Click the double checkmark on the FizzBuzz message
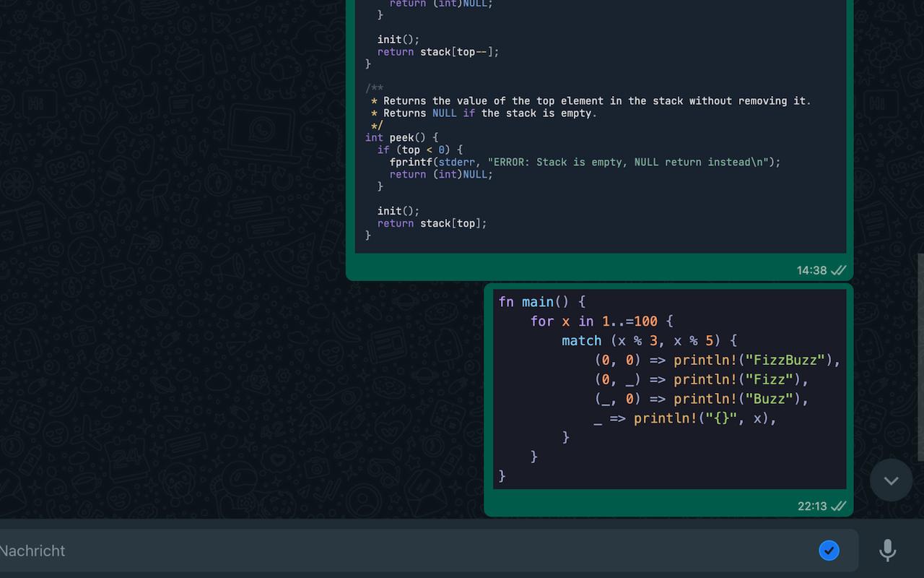This screenshot has width=924, height=578. click(x=837, y=506)
